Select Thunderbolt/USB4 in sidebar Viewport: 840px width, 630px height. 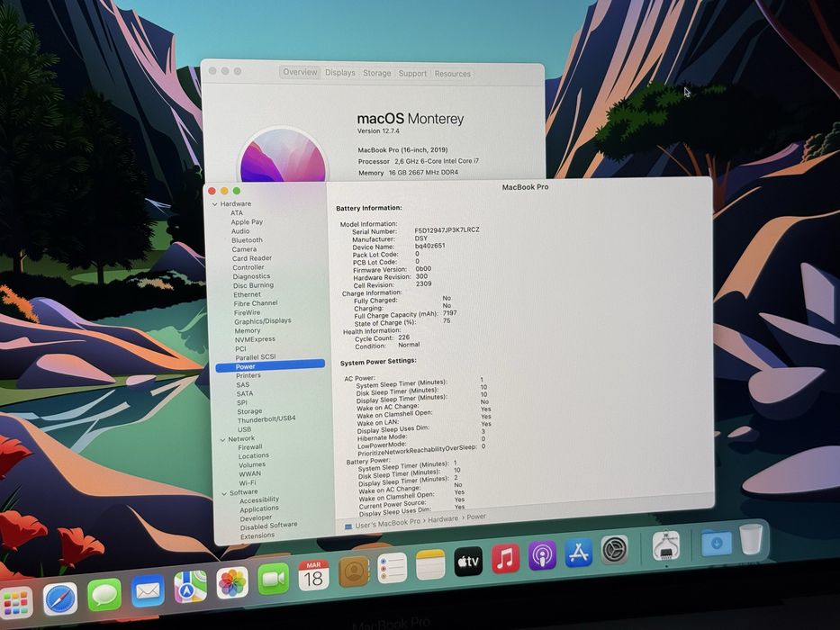(266, 419)
